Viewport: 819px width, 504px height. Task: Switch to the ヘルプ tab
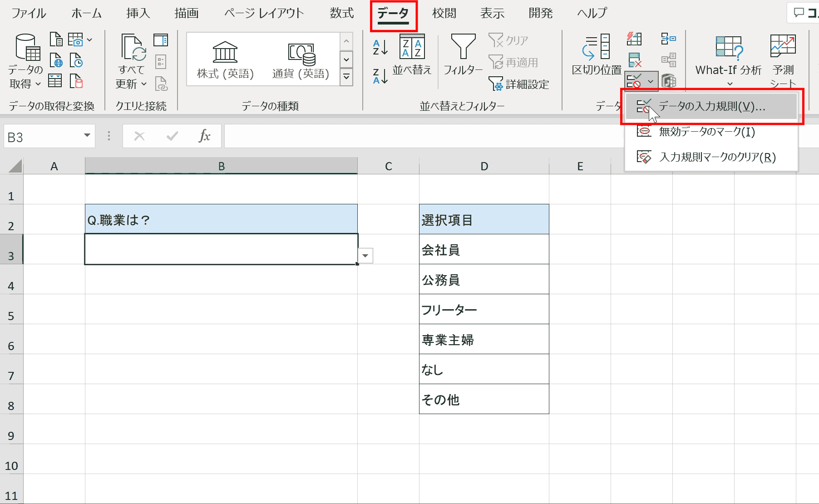pyautogui.click(x=592, y=13)
